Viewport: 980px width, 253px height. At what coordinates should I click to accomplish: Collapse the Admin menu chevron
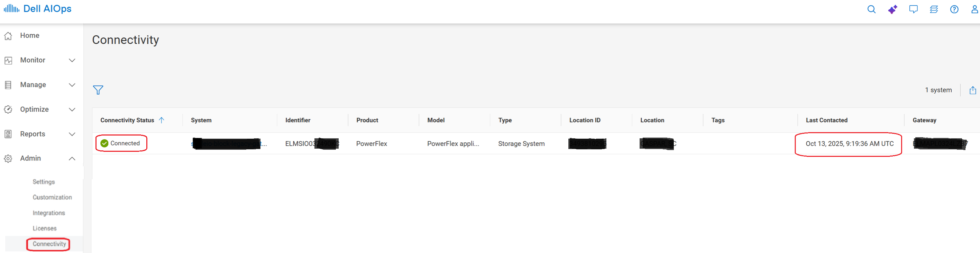point(72,158)
